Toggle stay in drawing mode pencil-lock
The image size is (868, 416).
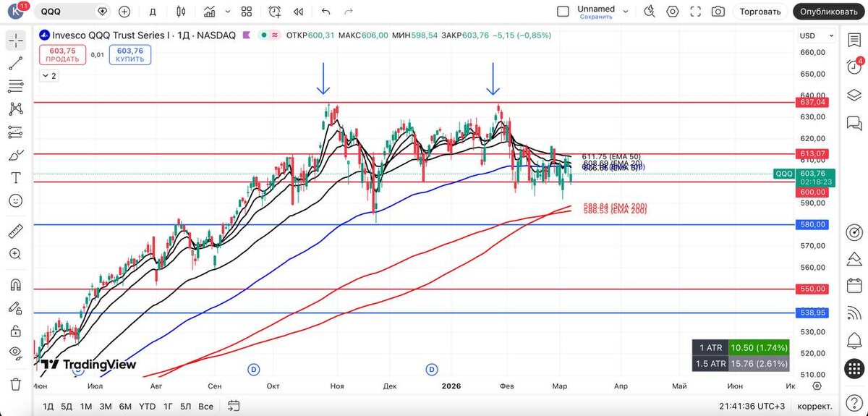click(15, 307)
